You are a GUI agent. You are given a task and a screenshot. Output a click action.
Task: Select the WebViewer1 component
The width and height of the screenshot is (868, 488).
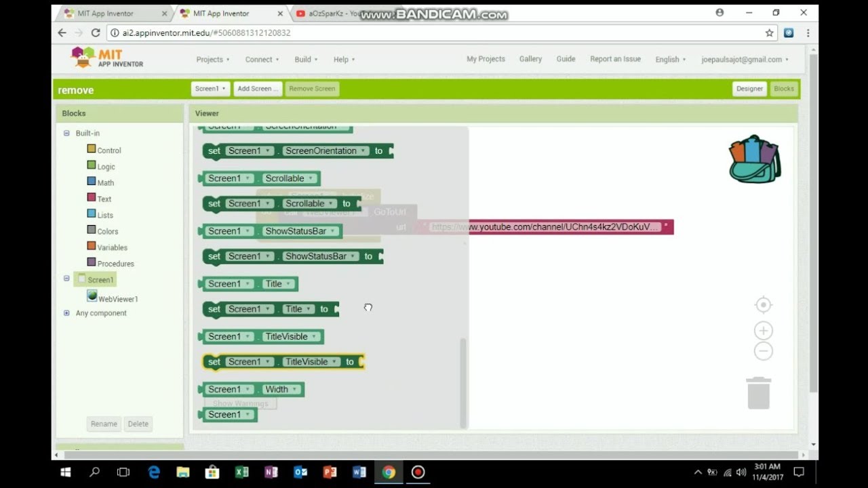[113, 298]
